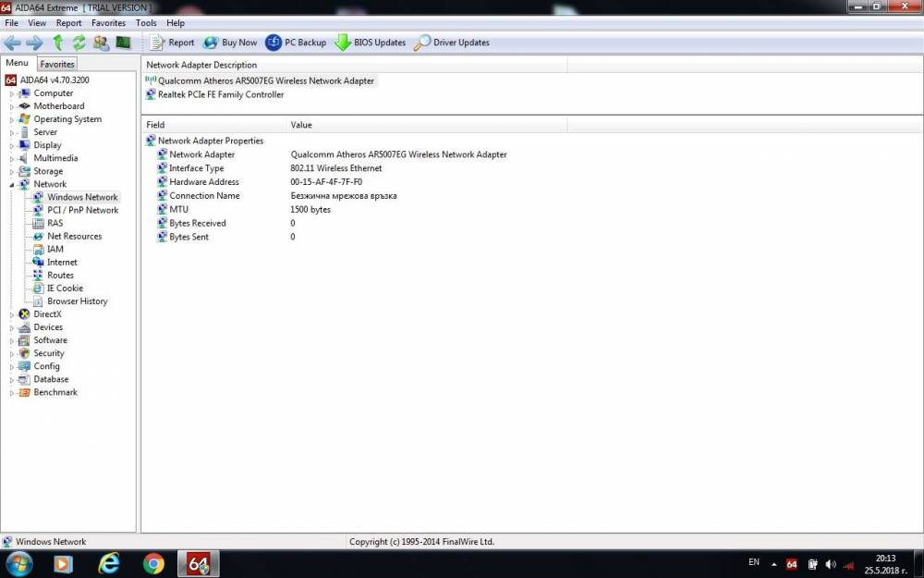Expand the Display tree node
The height and width of the screenshot is (578, 924).
pos(11,146)
